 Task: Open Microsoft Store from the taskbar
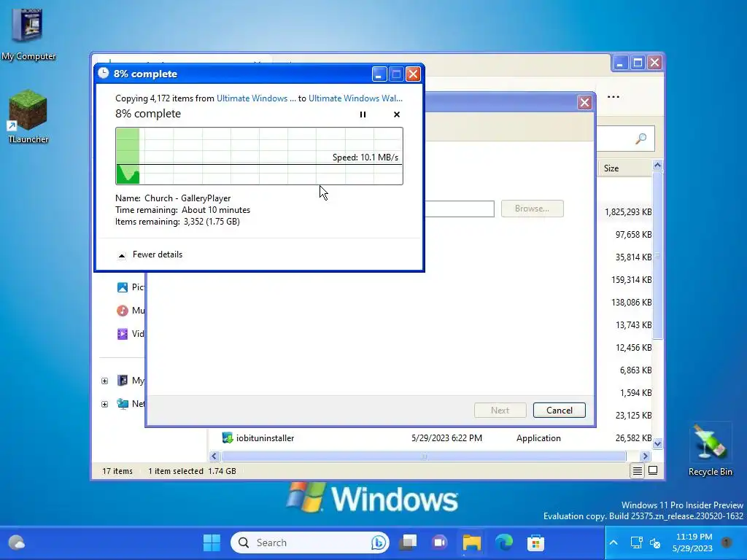point(535,542)
